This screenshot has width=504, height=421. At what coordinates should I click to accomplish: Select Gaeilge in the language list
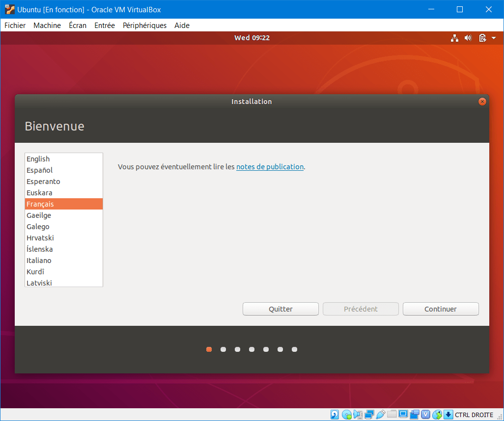[64, 215]
